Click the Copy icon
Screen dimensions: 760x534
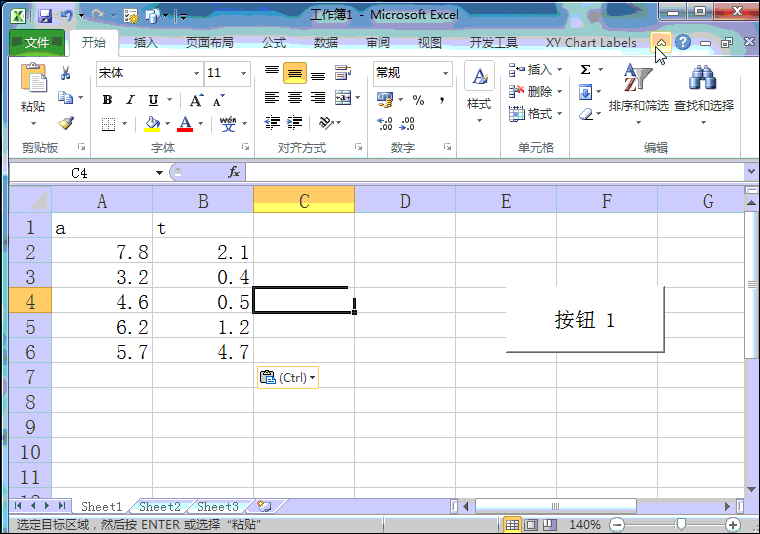(x=65, y=97)
